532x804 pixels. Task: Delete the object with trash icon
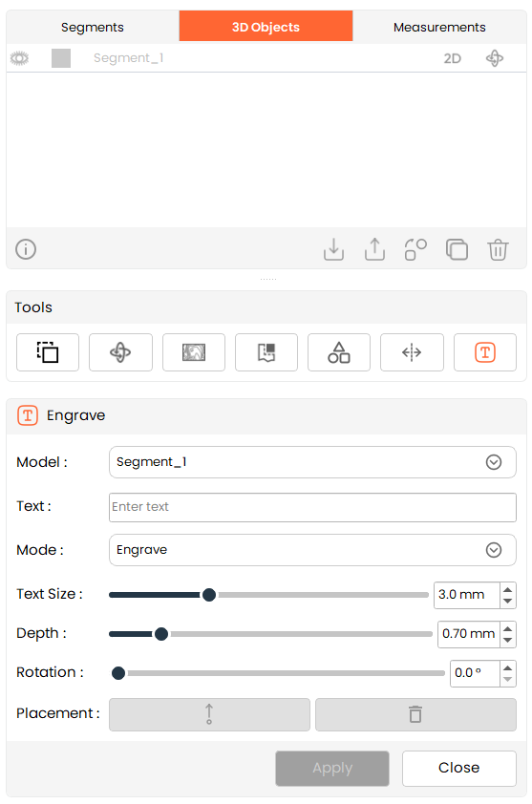[x=498, y=250]
